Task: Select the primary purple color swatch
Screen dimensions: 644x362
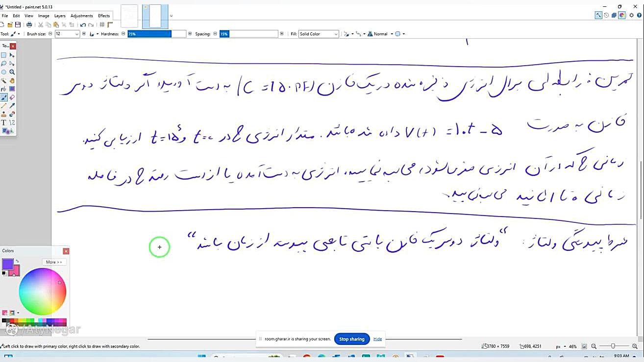Action: click(x=7, y=264)
